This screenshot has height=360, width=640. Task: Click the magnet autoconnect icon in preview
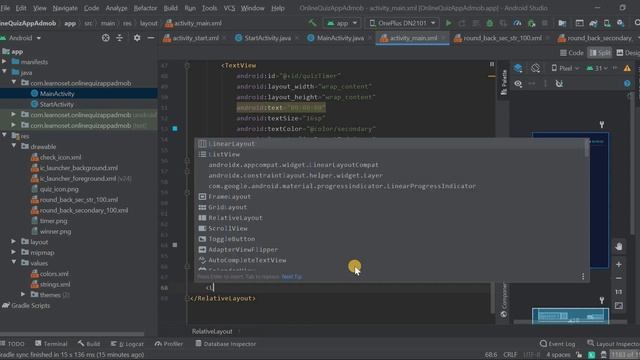pos(559,84)
